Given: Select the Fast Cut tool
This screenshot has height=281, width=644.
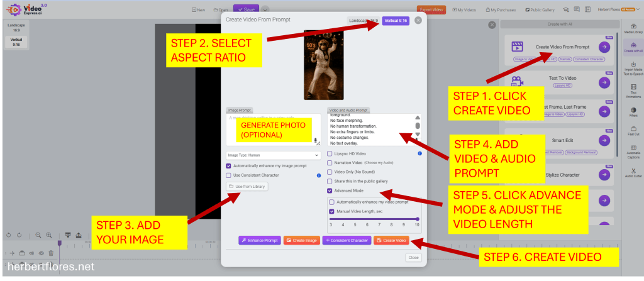Looking at the screenshot, I should [633, 131].
